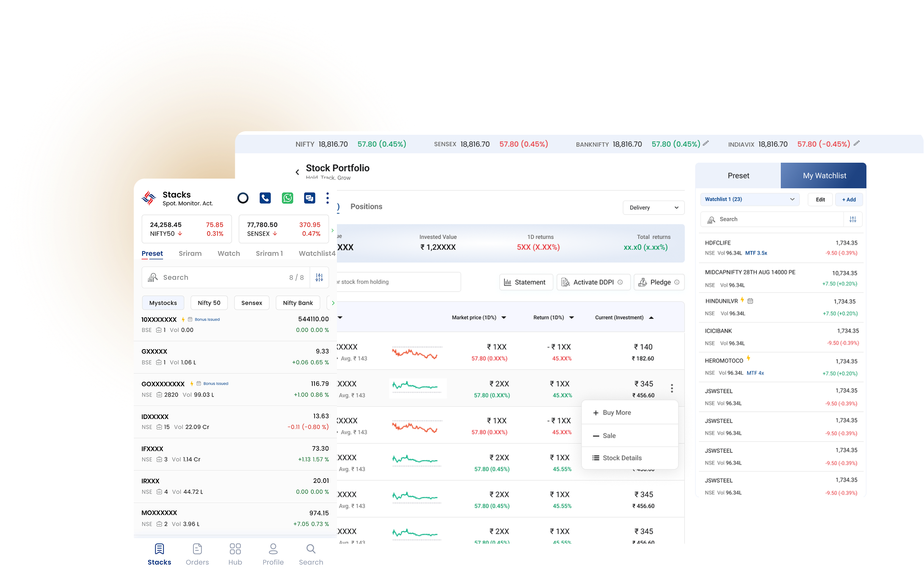The width and height of the screenshot is (924, 568).
Task: Choose Stock Details from the context menu
Action: [x=630, y=458]
